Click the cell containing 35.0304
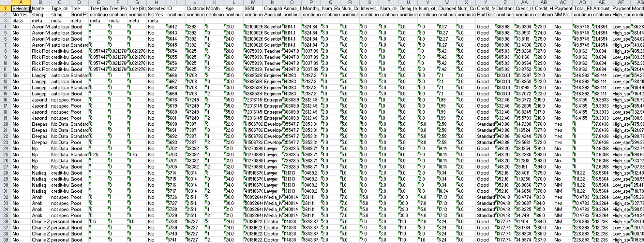The height and width of the screenshot is (243, 644). point(524,27)
